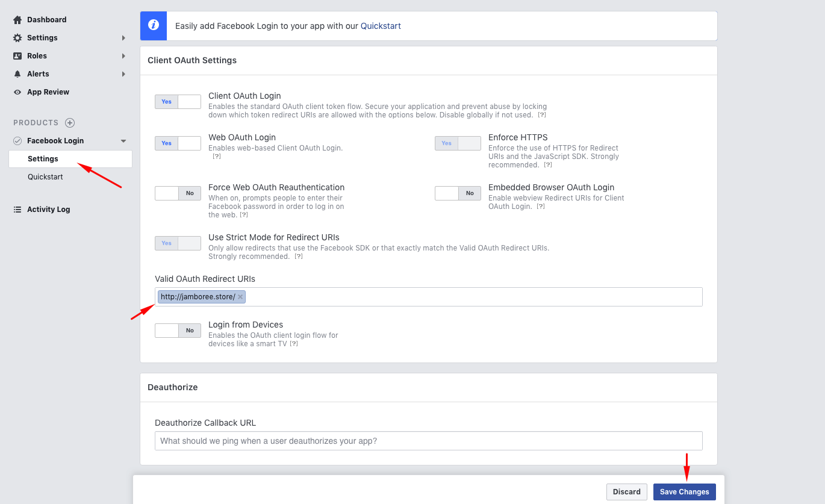Toggle Login from Devices switch
This screenshot has width=825, height=504.
tap(178, 331)
